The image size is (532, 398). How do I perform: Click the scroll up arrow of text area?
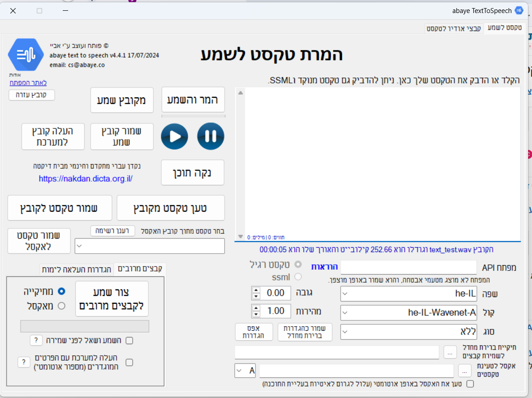click(x=241, y=93)
